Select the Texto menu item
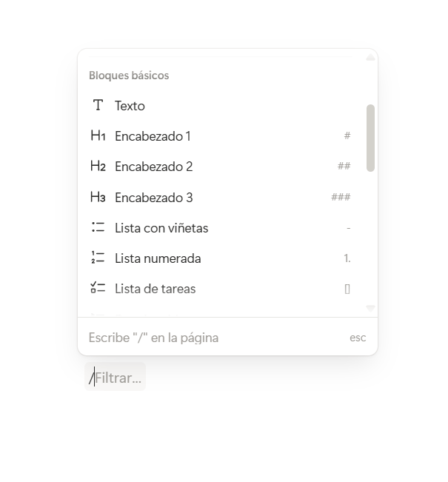The height and width of the screenshot is (482, 448). [130, 106]
